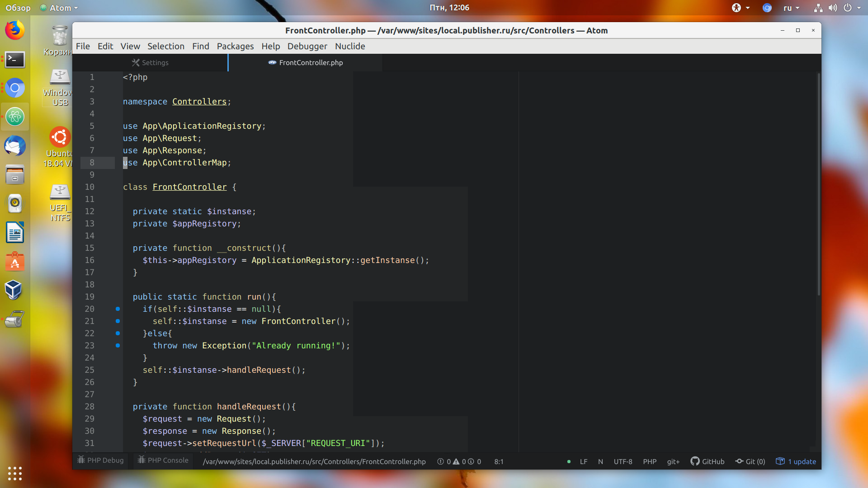
Task: Open the PHP grammar selector
Action: (650, 461)
